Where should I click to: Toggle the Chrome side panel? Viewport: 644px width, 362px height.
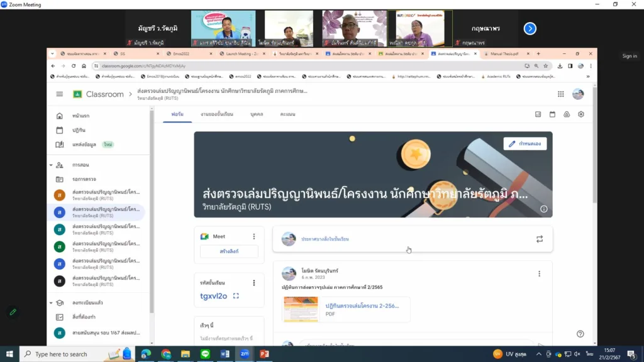pos(570,65)
